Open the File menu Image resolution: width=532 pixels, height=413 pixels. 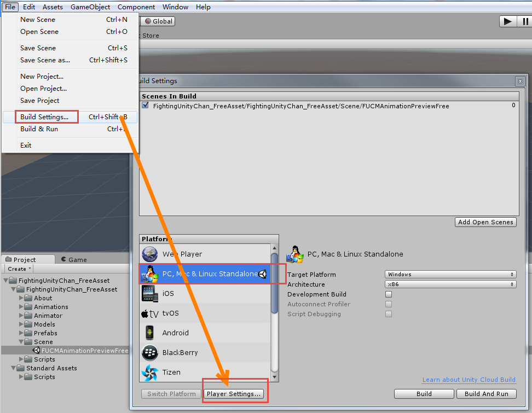click(10, 7)
